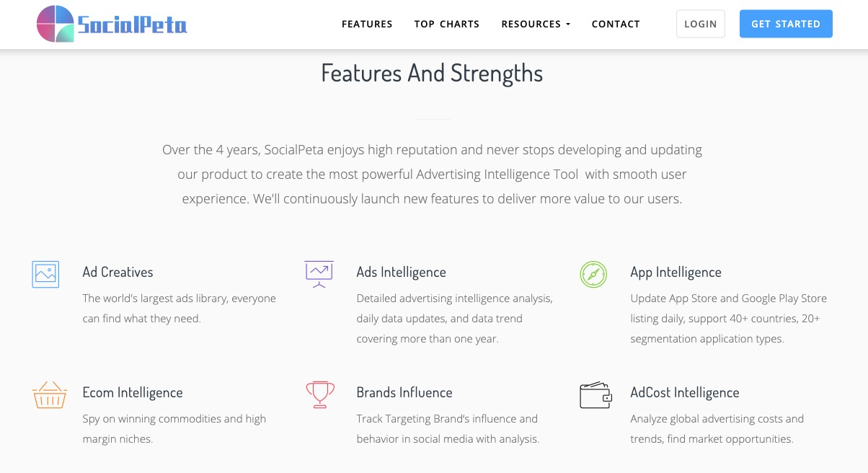The width and height of the screenshot is (868, 473).
Task: Open the Top Charts page
Action: (447, 24)
